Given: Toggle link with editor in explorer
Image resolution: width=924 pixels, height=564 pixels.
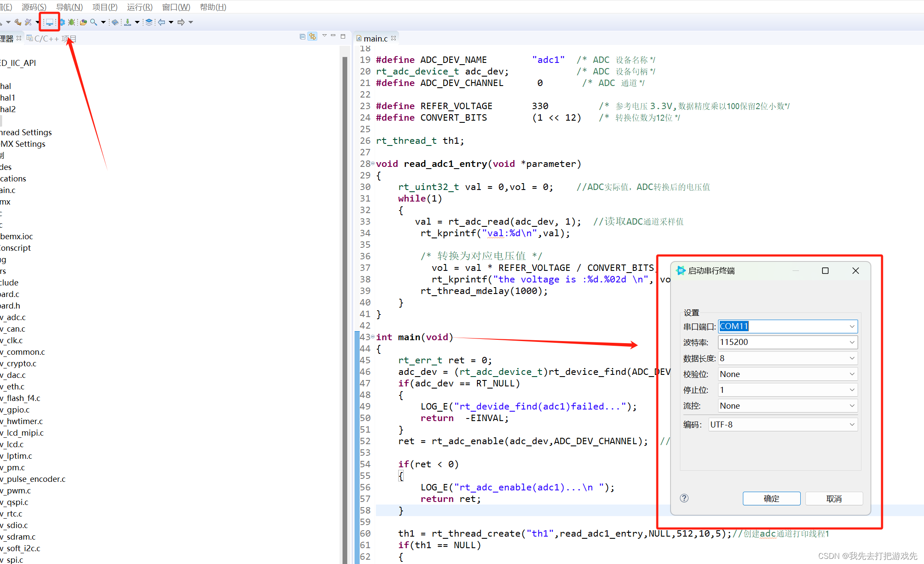Looking at the screenshot, I should (313, 37).
